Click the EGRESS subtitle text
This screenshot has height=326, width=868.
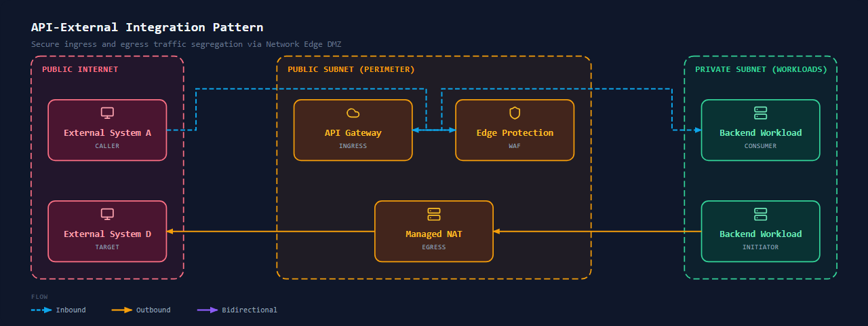434,247
